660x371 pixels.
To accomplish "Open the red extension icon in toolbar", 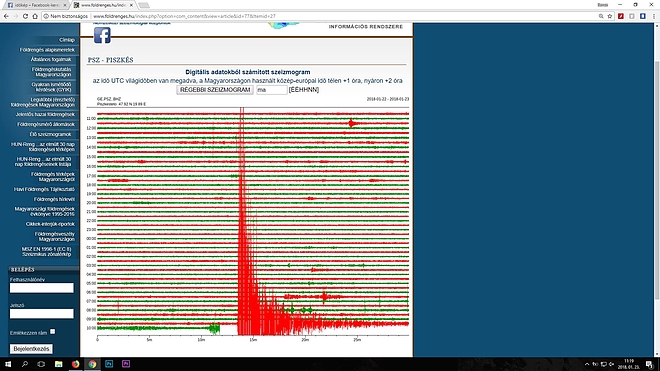I will (620, 16).
